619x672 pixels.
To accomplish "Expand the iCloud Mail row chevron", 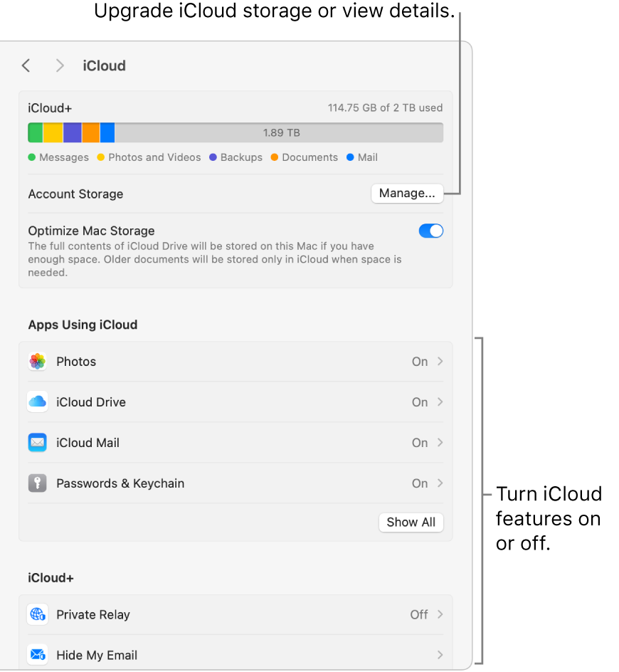I will (440, 442).
